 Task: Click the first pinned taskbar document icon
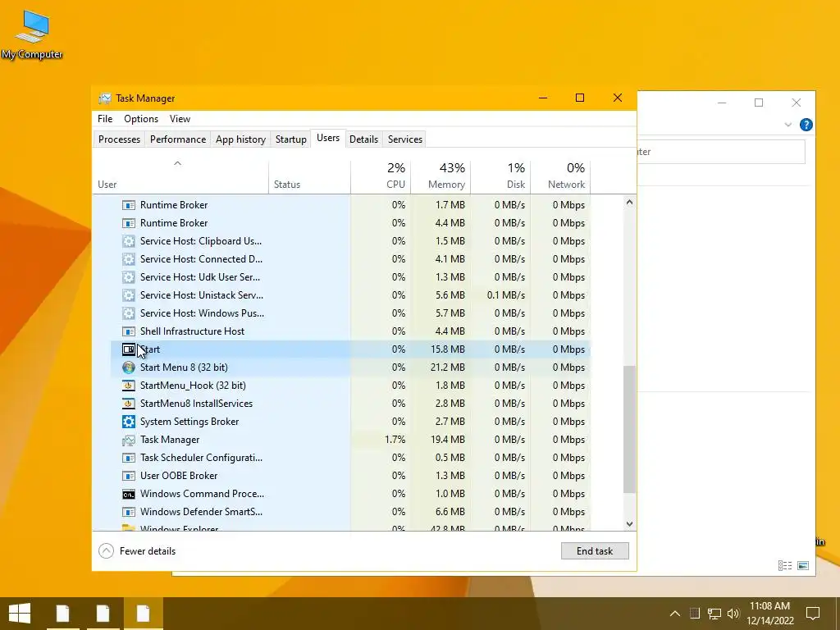[62, 614]
